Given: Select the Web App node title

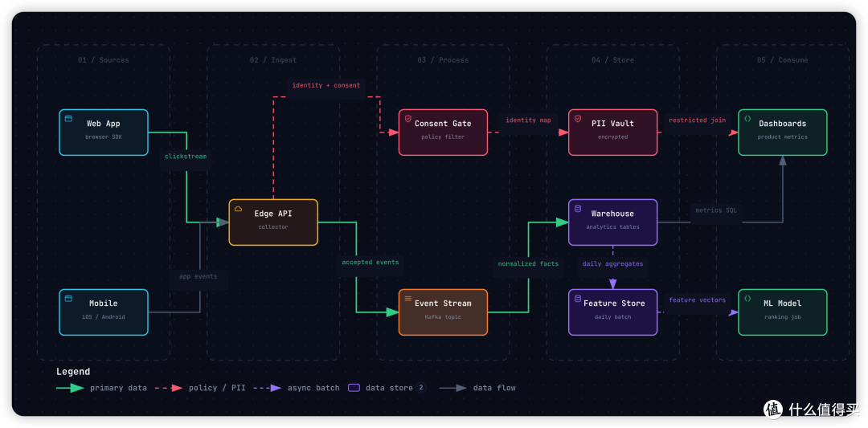Looking at the screenshot, I should (104, 124).
